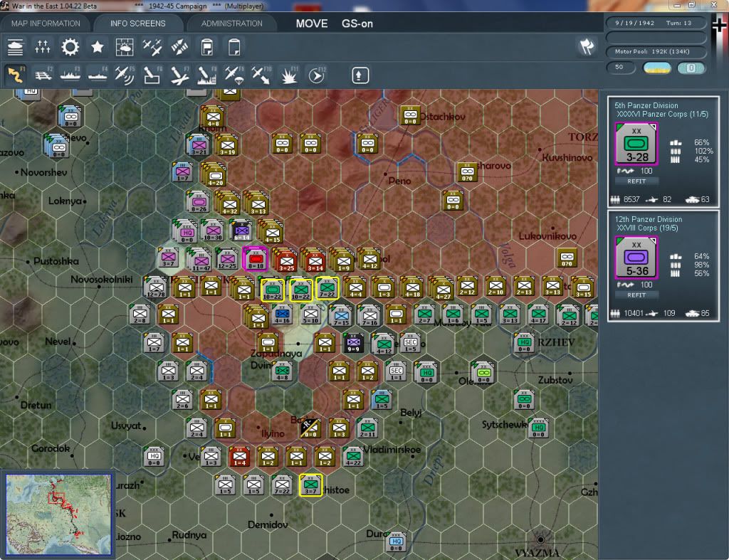This screenshot has height=560, width=729.
Task: Select the F6 bomb unit mode
Action: coord(152,75)
